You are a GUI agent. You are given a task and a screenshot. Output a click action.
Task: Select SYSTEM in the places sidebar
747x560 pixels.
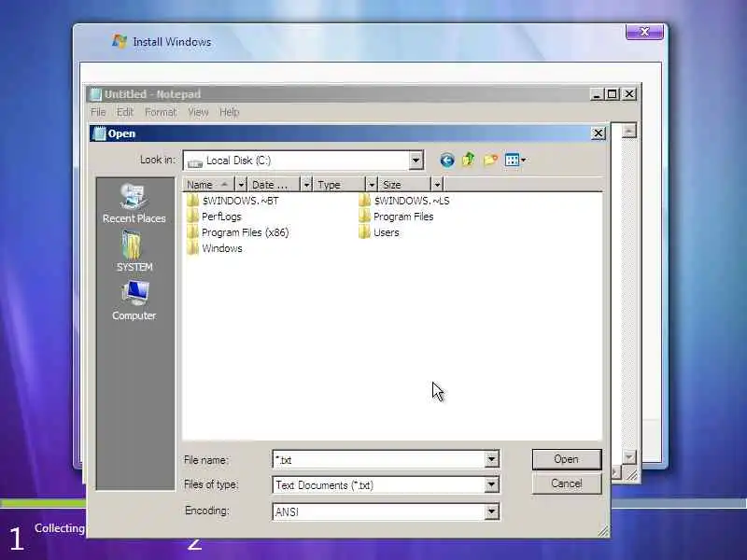[x=134, y=251]
